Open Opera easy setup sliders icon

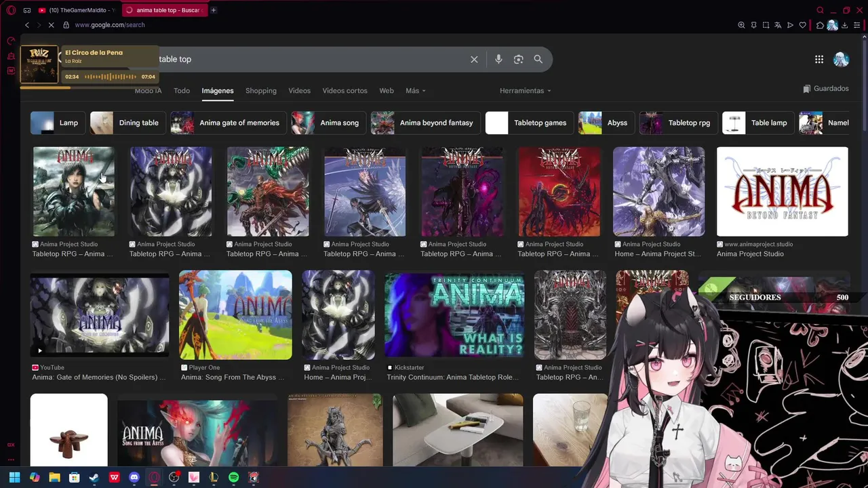coord(857,25)
